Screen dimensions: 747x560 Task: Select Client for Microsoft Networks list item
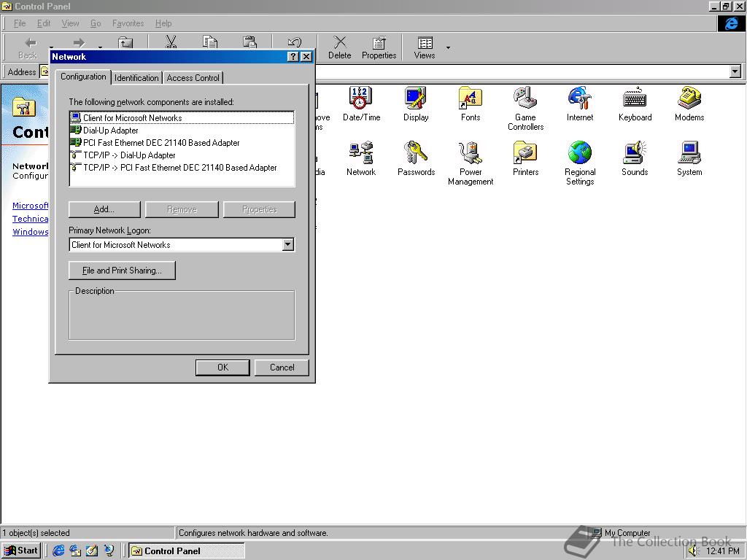182,117
